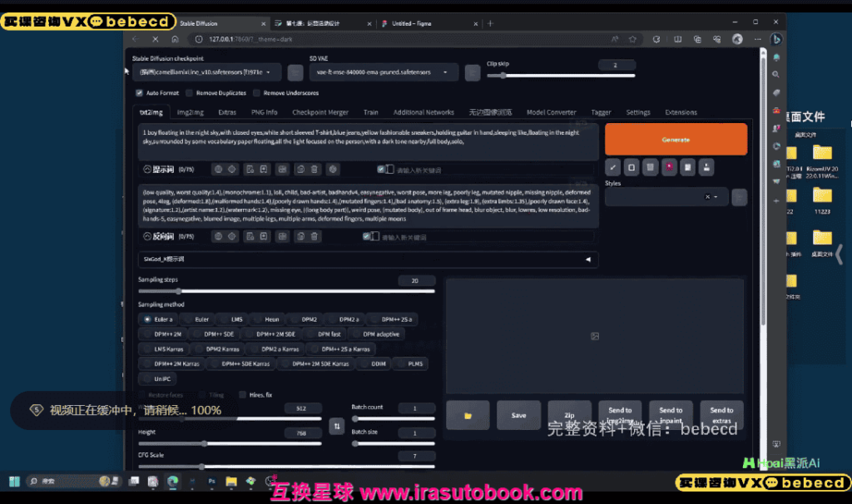The width and height of the screenshot is (852, 504).
Task: Open Microsoft Edge from the taskbar
Action: [173, 482]
